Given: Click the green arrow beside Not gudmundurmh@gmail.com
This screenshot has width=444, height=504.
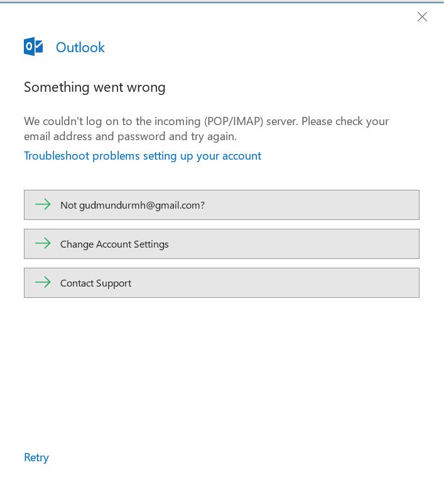Looking at the screenshot, I should [43, 205].
